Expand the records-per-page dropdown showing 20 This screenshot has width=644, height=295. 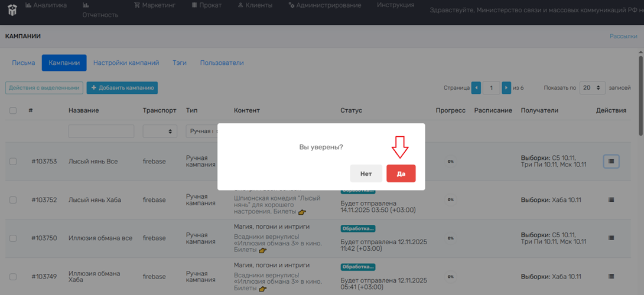pos(592,88)
